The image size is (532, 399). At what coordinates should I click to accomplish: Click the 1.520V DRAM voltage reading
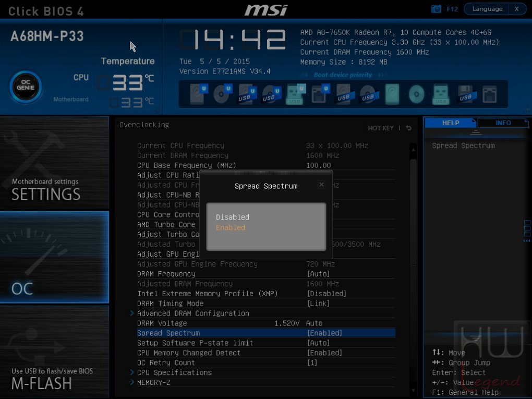[287, 323]
